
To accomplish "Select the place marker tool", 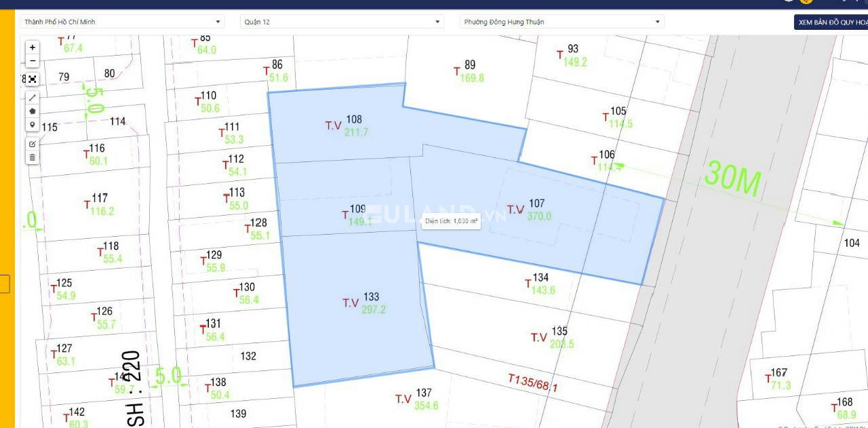I will (x=33, y=125).
